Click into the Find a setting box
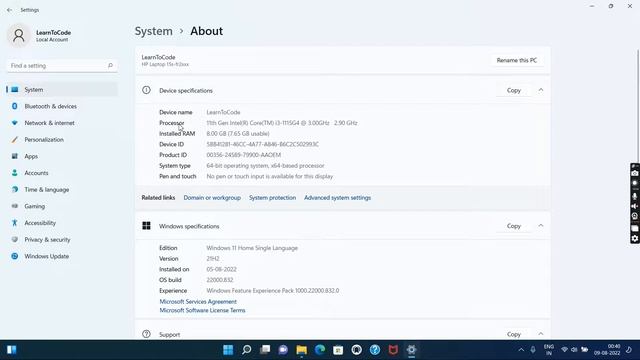The height and width of the screenshot is (360, 640). [62, 66]
